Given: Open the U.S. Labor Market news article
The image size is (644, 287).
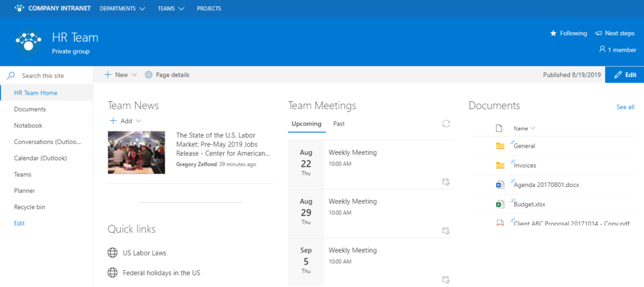Looking at the screenshot, I should tap(223, 144).
